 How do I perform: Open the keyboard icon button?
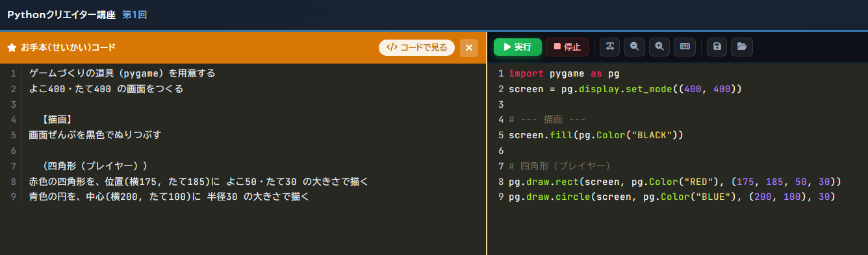click(684, 47)
